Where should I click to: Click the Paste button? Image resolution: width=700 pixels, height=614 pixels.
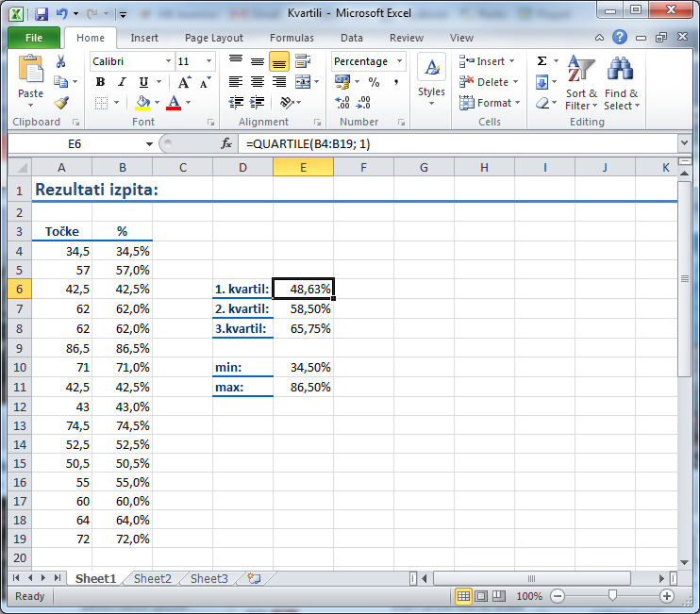click(31, 80)
